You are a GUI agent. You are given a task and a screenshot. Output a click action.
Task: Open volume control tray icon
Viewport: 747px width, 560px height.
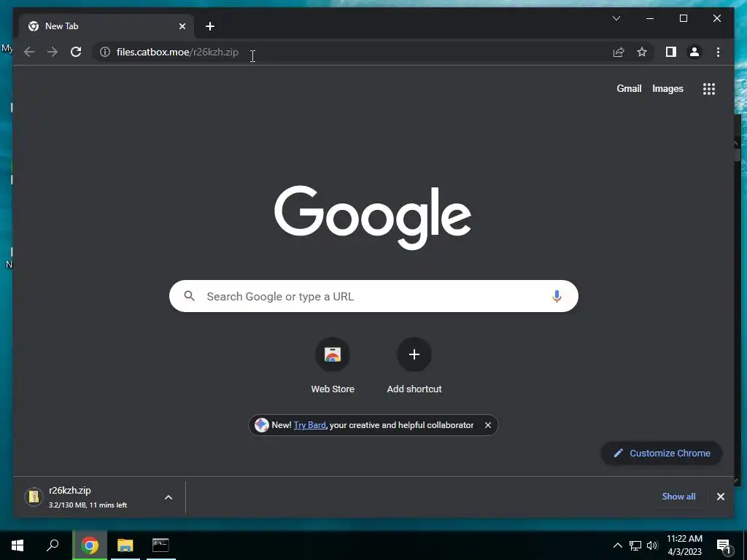point(651,545)
